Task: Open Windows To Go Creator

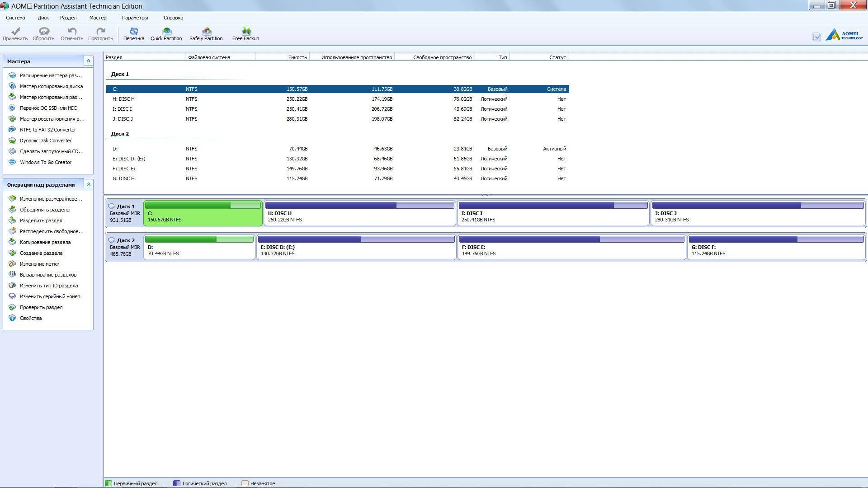Action: [40, 162]
